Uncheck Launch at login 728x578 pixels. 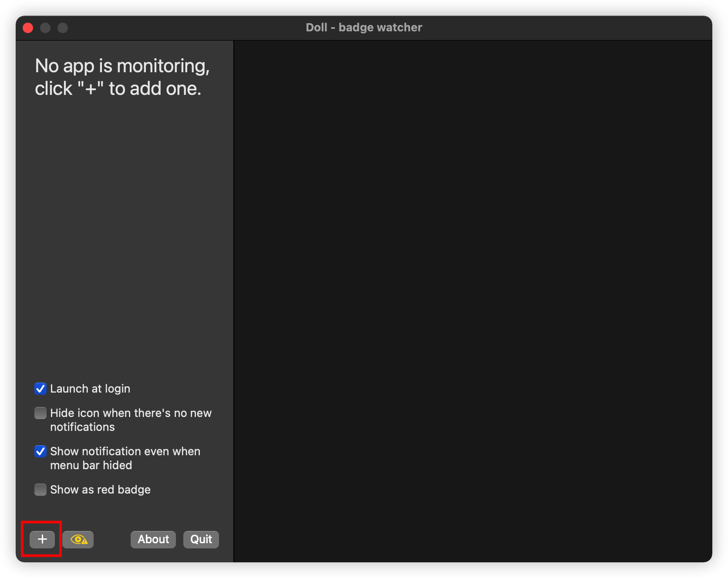[x=40, y=389]
